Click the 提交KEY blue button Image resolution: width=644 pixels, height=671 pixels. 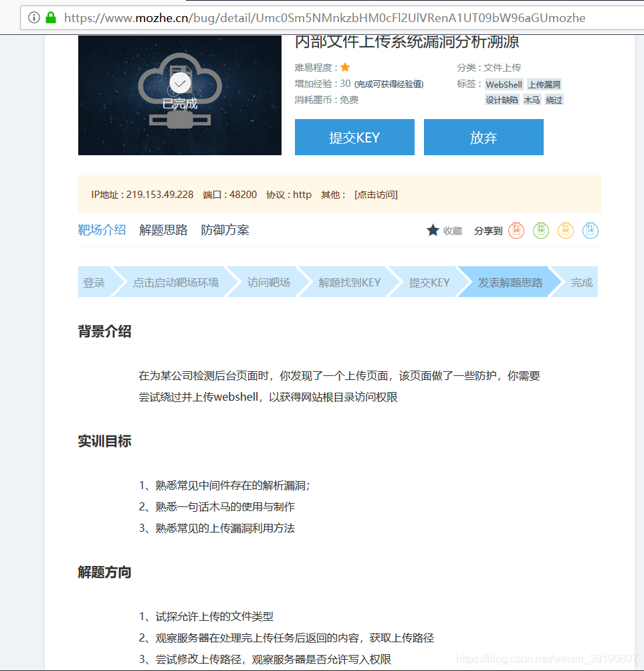click(x=354, y=137)
